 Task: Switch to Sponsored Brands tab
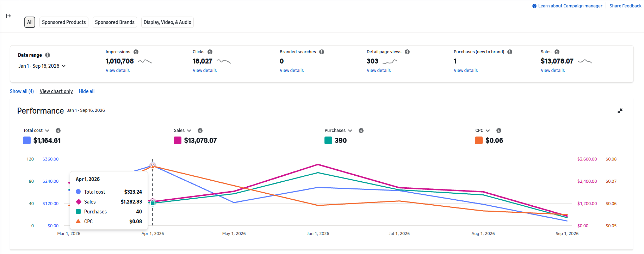115,22
